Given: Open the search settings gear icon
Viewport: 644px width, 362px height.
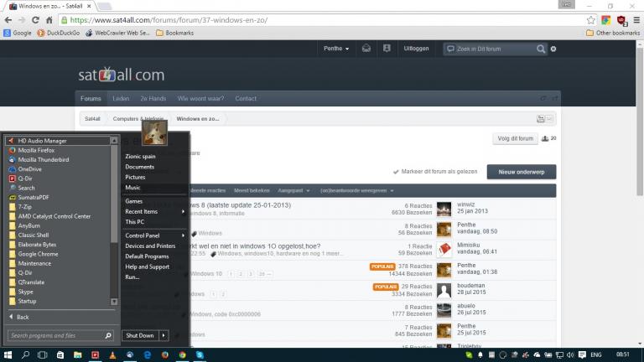Looking at the screenshot, I should (553, 49).
